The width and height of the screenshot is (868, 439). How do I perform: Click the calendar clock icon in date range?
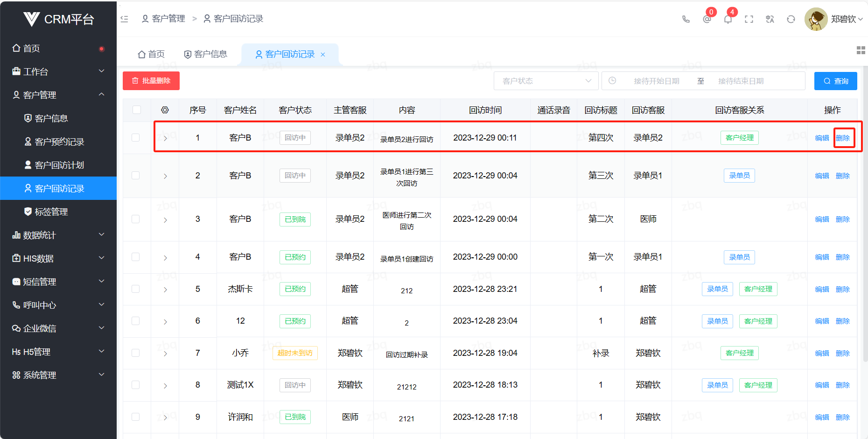click(x=612, y=81)
